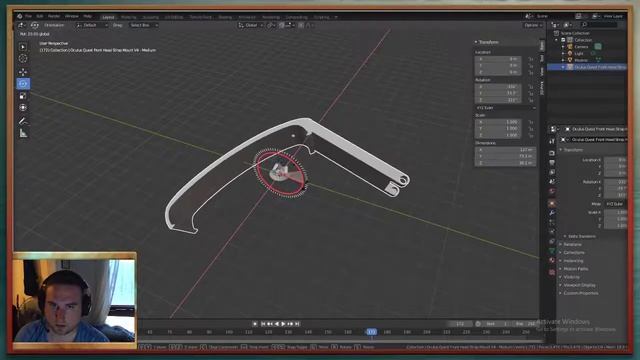Select the Scale tool
The height and width of the screenshot is (360, 640).
pyautogui.click(x=23, y=96)
